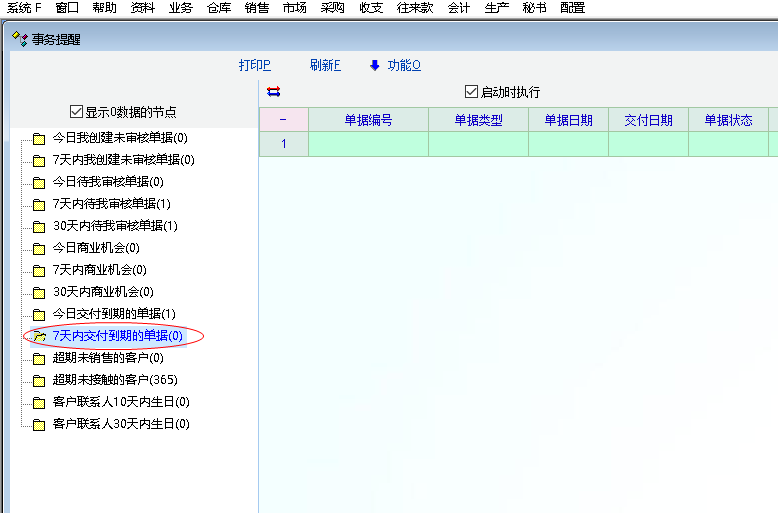Screen dimensions: 778x513
Task: Click the 刷新E button
Action: coord(325,66)
